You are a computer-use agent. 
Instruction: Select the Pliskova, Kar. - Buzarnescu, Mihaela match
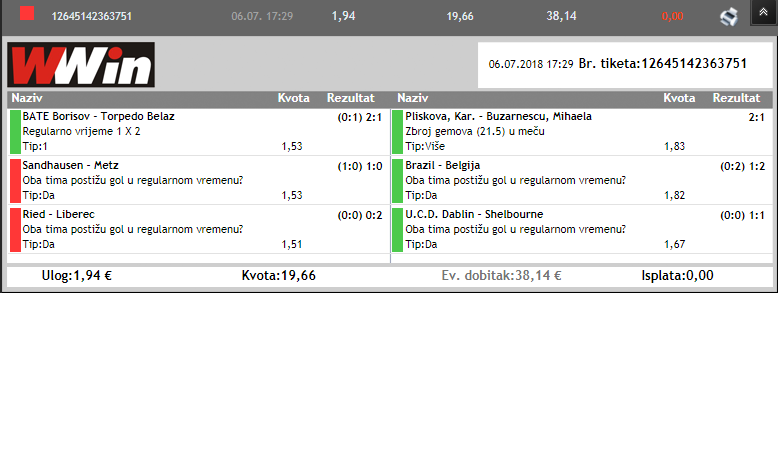(498, 116)
